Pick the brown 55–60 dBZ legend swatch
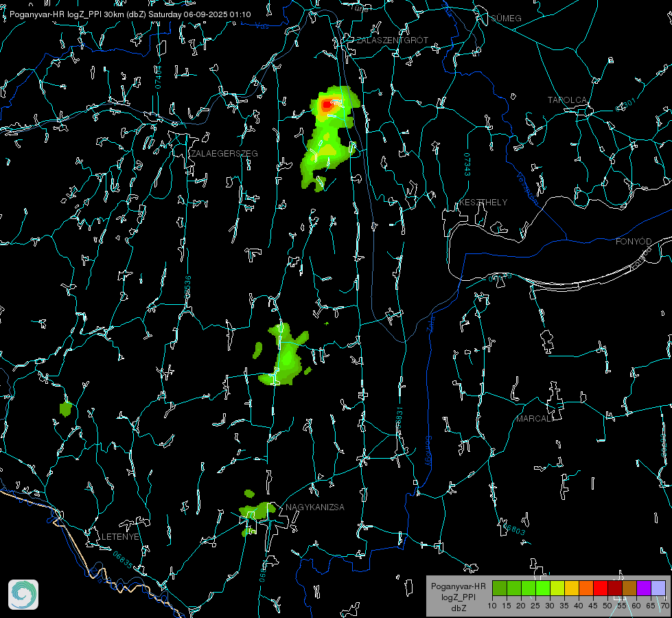 click(x=629, y=588)
